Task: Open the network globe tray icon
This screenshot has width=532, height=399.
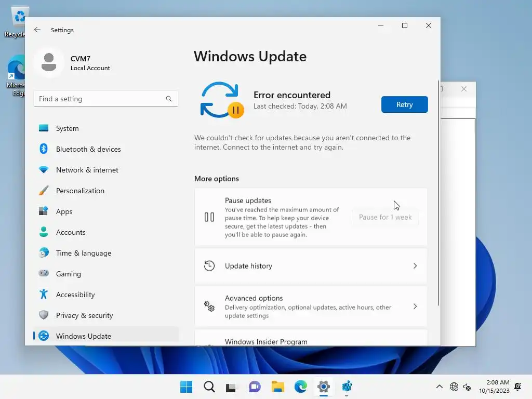Action: pyautogui.click(x=454, y=387)
